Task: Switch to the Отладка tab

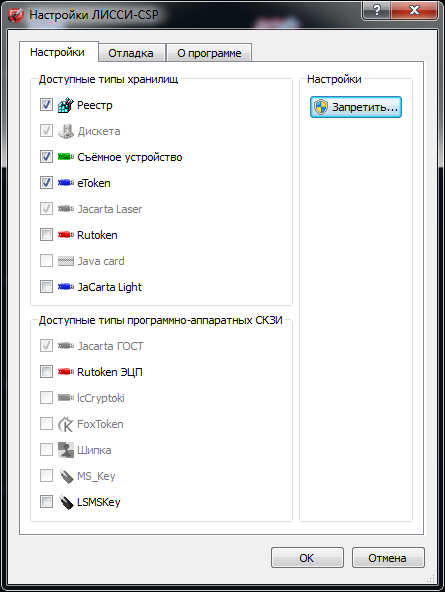Action: coord(131,53)
